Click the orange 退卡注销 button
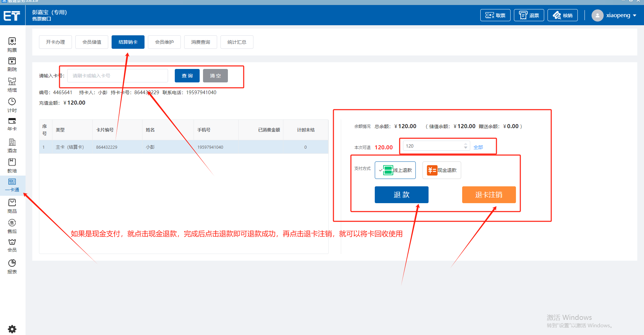The height and width of the screenshot is (335, 644). click(x=489, y=195)
